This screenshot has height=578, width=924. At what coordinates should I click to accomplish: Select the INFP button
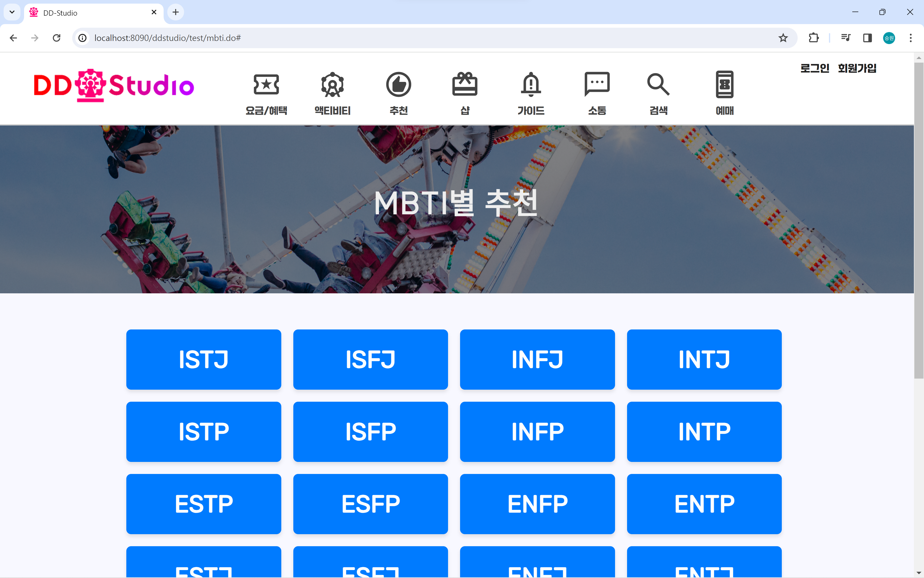click(537, 432)
